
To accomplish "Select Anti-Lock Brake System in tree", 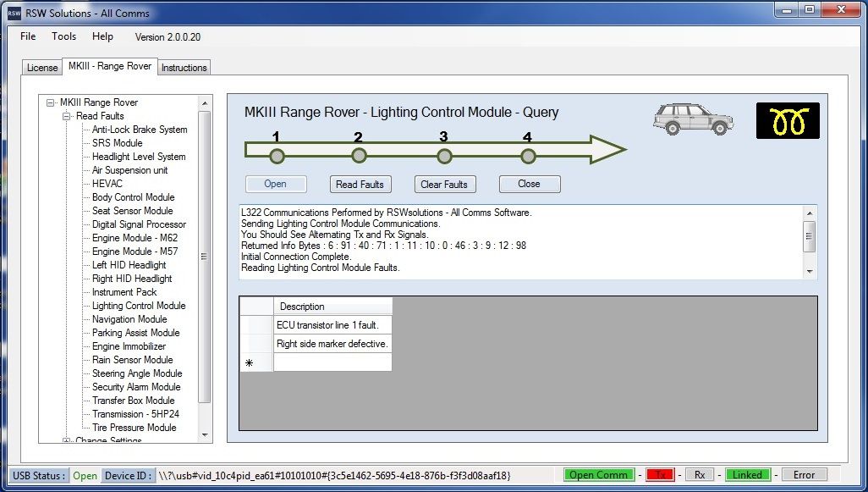I will point(140,130).
